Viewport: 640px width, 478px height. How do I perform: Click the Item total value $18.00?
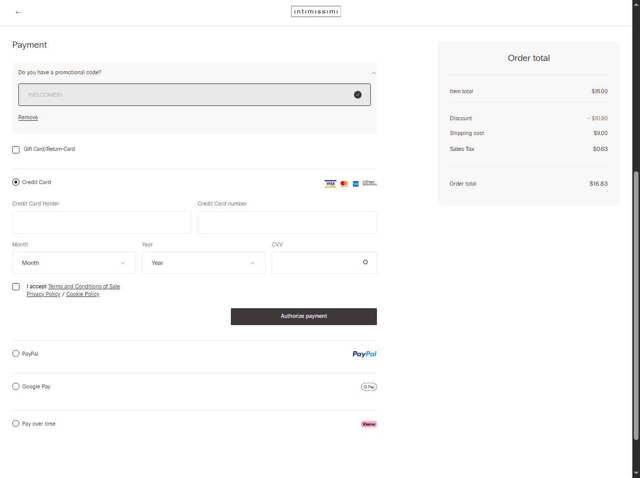(x=600, y=91)
